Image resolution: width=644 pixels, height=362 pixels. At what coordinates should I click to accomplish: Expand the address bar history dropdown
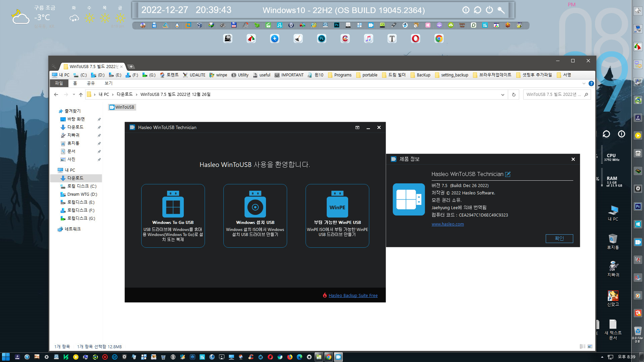(x=502, y=95)
